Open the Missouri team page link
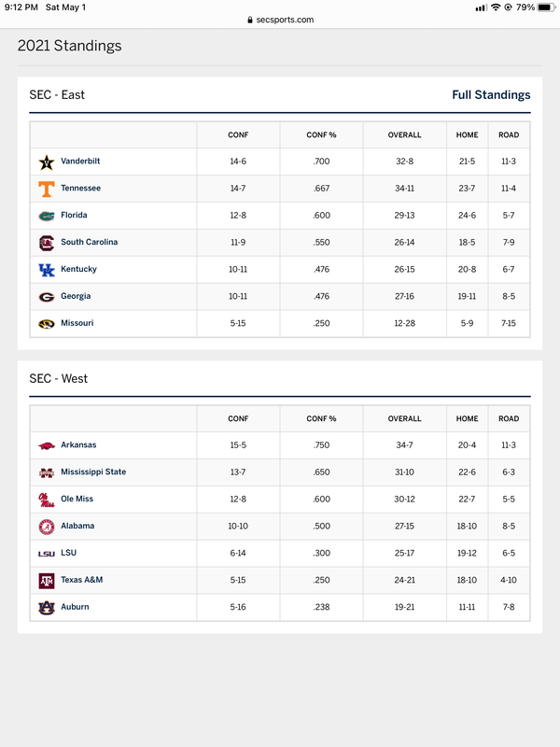The width and height of the screenshot is (560, 747). click(x=77, y=324)
